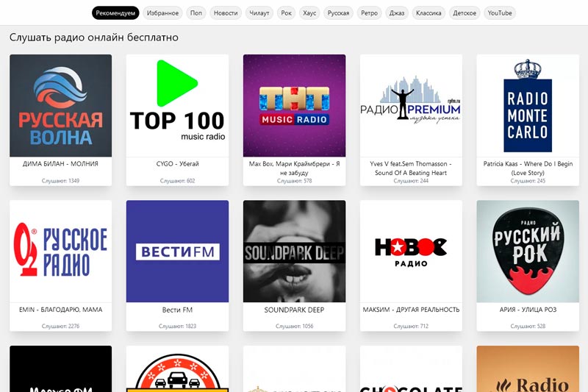
Task: Click listener count Слушают: 528
Action: [528, 327]
